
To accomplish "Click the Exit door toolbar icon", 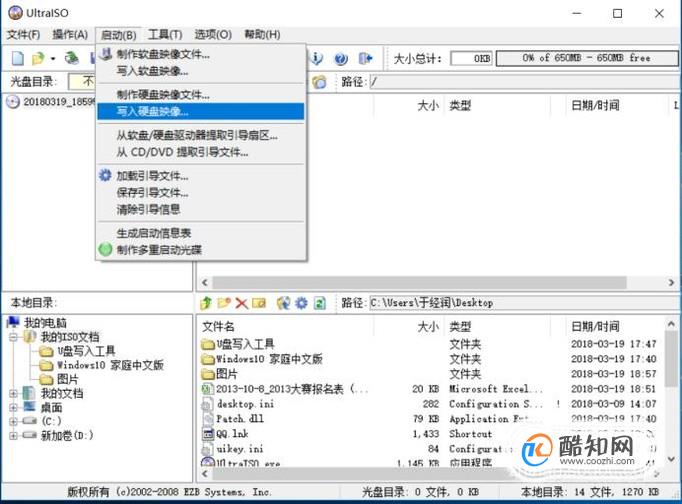I will click(365, 58).
